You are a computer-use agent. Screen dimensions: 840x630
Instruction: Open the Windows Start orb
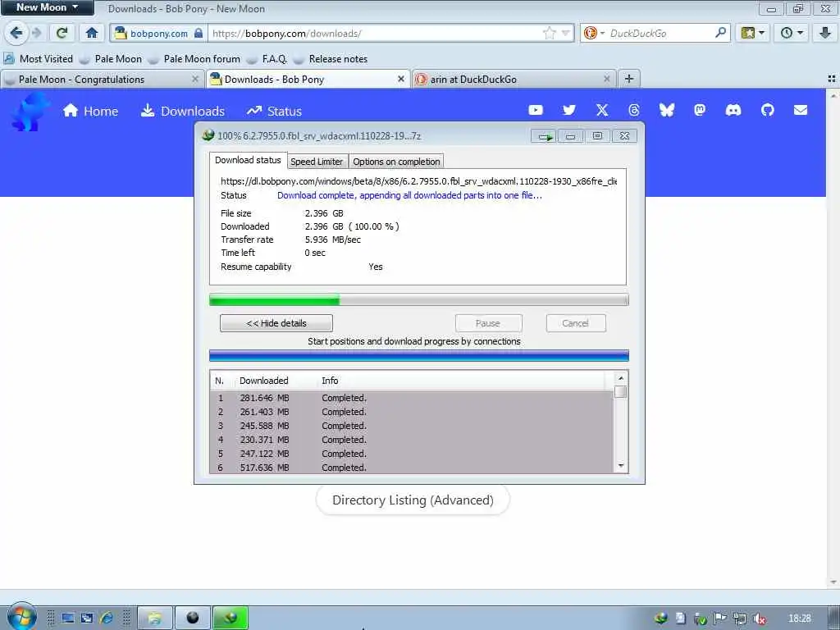(x=21, y=617)
